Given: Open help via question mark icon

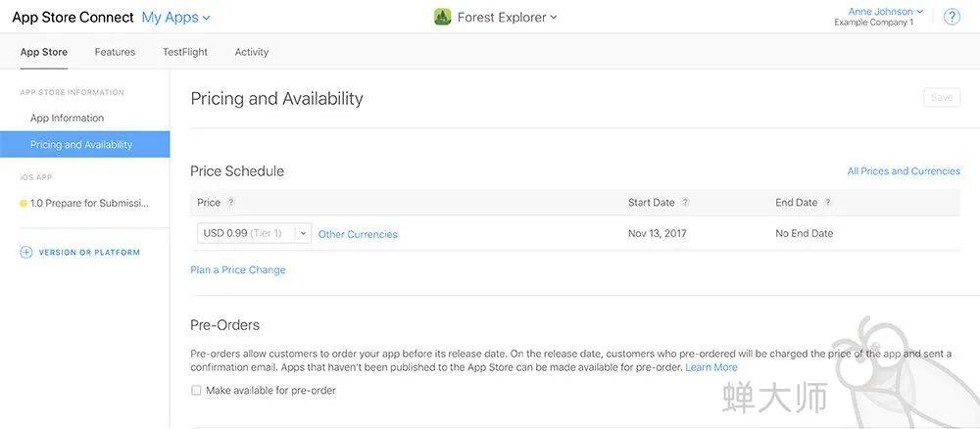Looking at the screenshot, I should click(952, 17).
